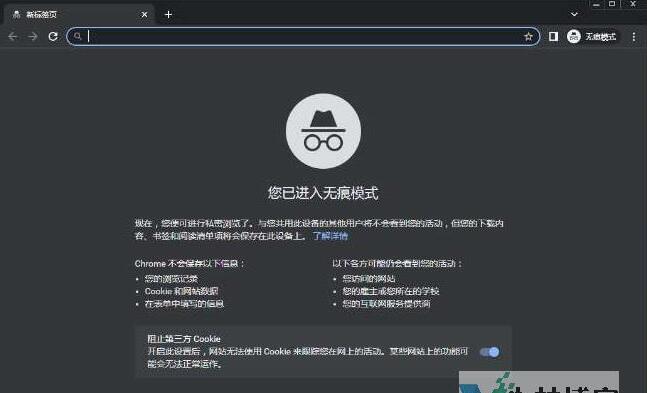Click the bullet 您访问的网站
647x393 pixels.
(x=368, y=279)
